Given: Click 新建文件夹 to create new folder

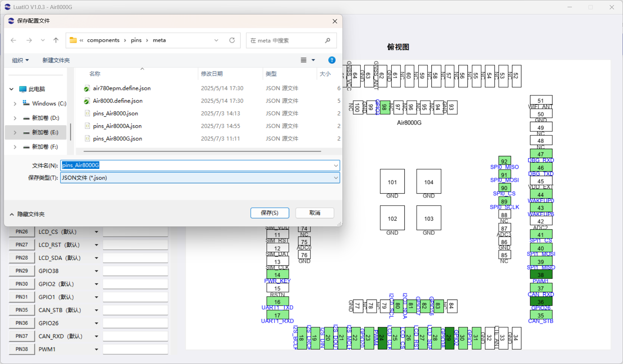Looking at the screenshot, I should [56, 60].
